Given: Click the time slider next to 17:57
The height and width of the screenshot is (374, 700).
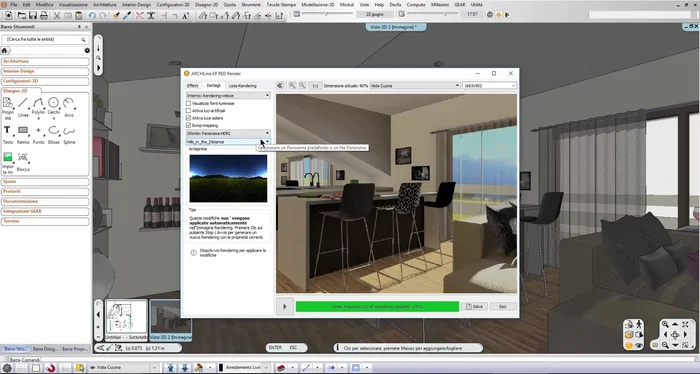Looking at the screenshot, I should coord(432,14).
